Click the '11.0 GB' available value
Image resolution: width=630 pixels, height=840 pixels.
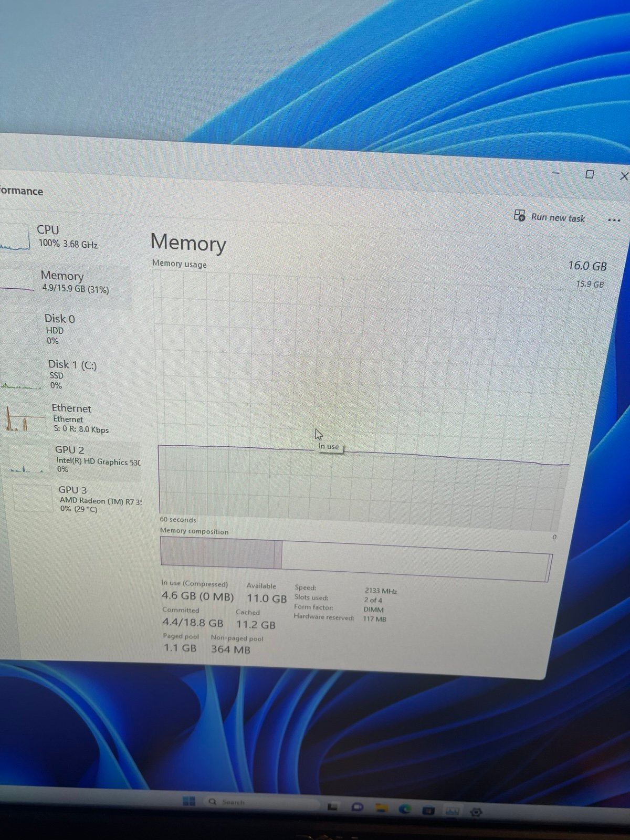click(x=267, y=598)
